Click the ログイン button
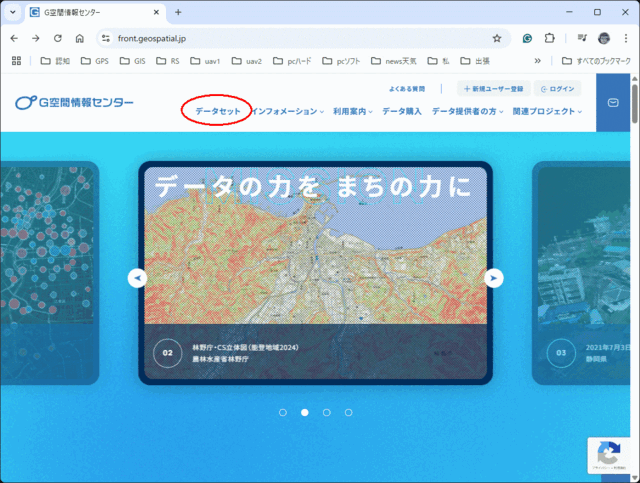The width and height of the screenshot is (640, 483). tap(557, 88)
